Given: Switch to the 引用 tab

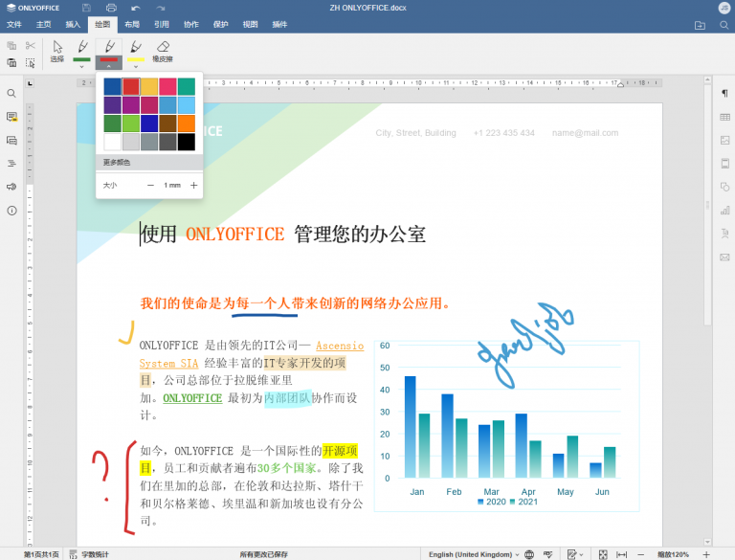Looking at the screenshot, I should (x=162, y=24).
